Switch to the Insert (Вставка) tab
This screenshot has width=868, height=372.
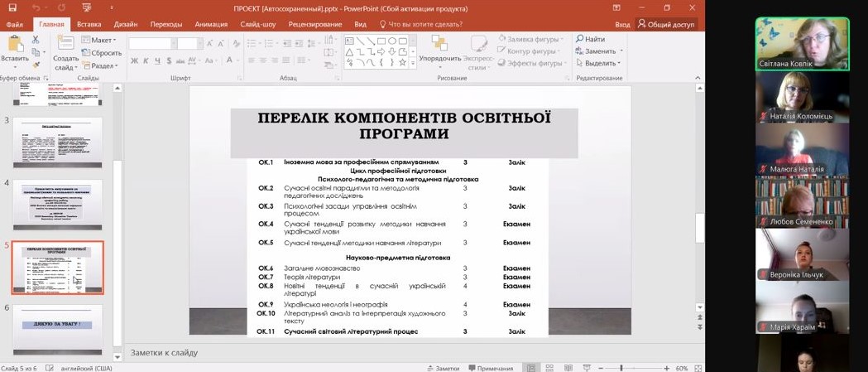click(89, 25)
